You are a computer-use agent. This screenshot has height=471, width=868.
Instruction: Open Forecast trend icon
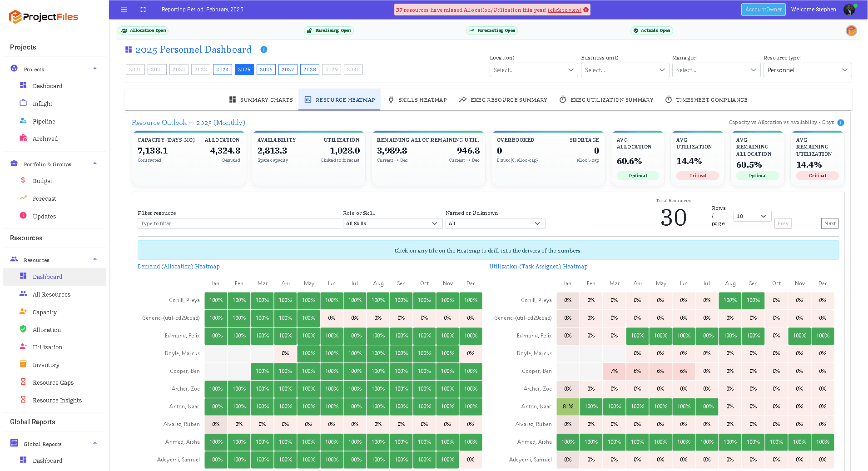(x=23, y=198)
